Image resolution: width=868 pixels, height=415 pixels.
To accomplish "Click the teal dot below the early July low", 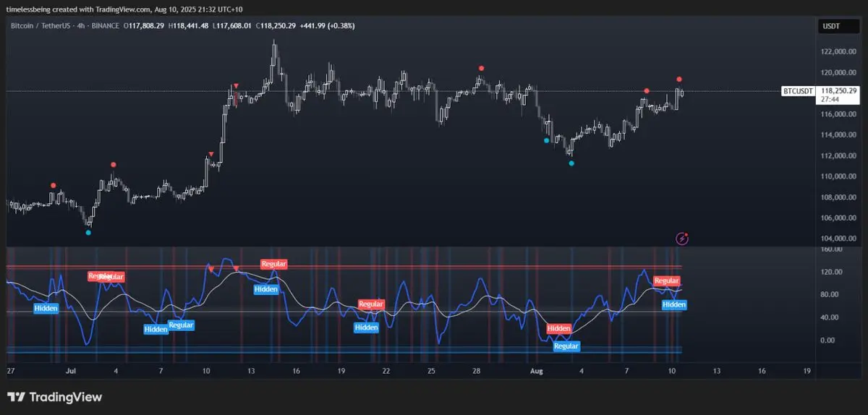I will 88,232.
